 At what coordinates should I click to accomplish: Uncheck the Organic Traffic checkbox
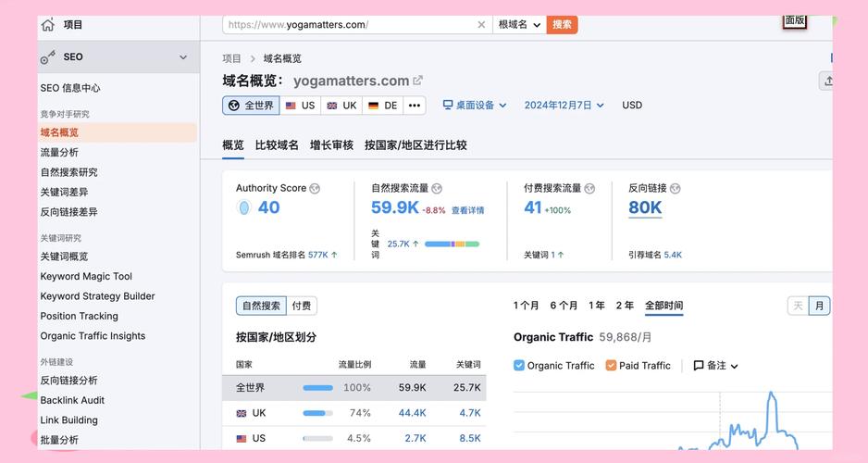click(x=519, y=365)
